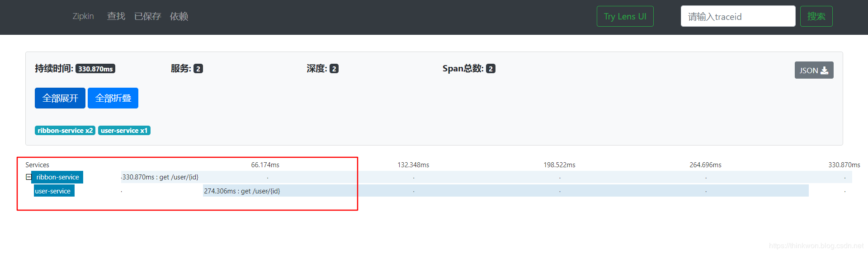
Task: Select the ribbon-service x2 filter badge
Action: pyautogui.click(x=65, y=131)
